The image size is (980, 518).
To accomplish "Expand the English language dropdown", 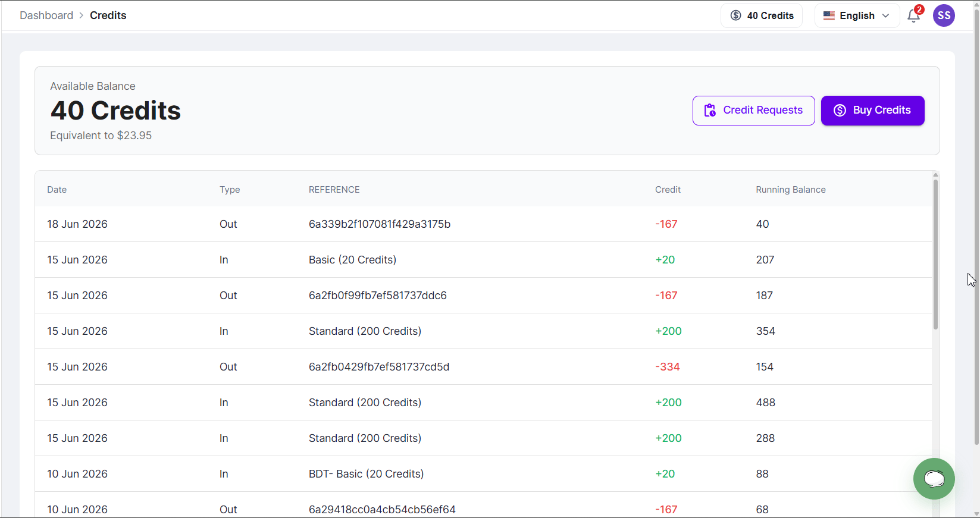I will point(857,15).
